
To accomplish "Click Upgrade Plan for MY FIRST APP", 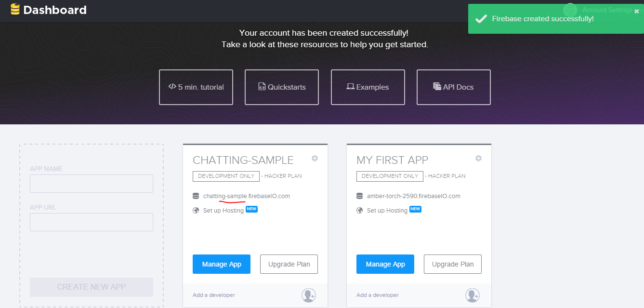I will coord(453,264).
